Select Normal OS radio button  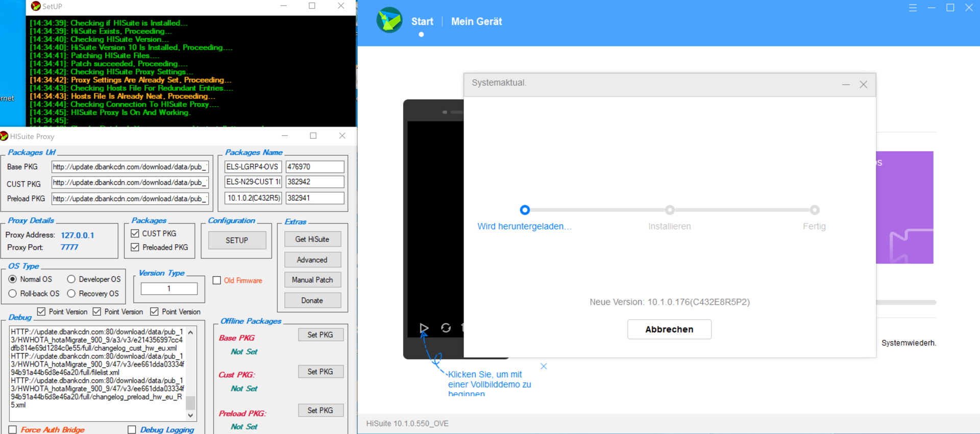(x=13, y=279)
